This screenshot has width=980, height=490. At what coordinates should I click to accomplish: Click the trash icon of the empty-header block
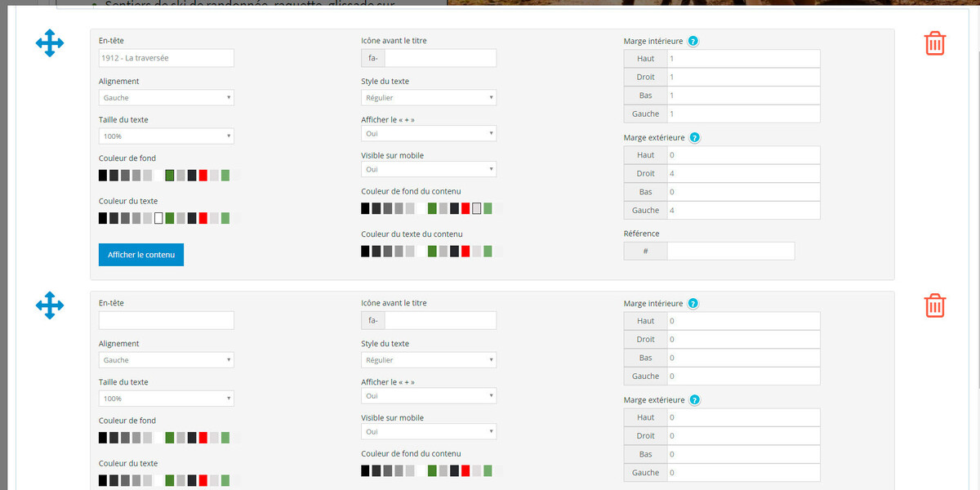[x=935, y=305]
